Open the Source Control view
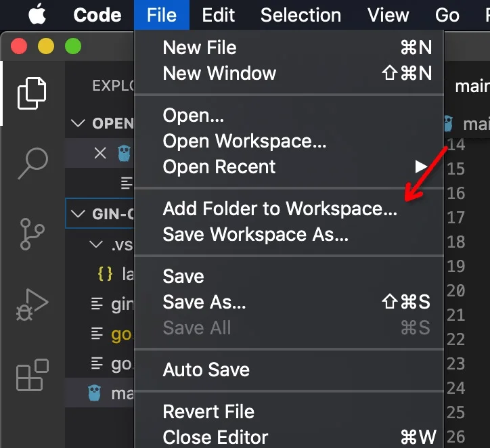490x448 pixels. [32, 234]
